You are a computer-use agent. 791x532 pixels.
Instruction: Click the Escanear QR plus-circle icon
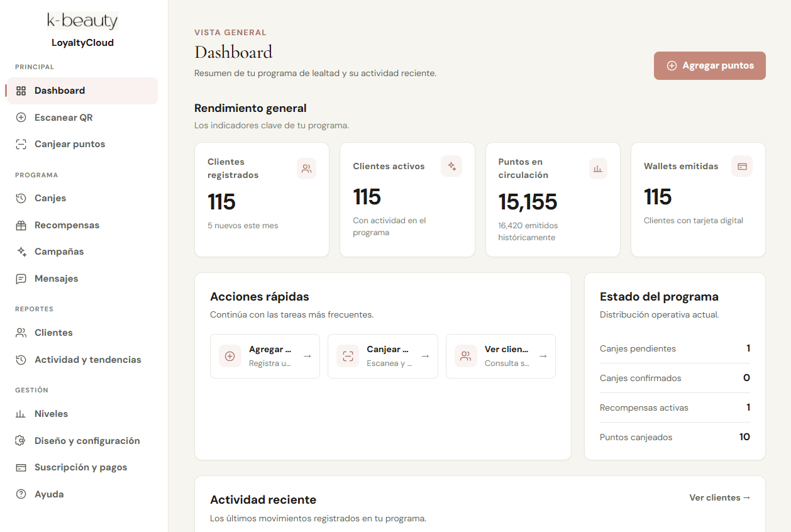tap(21, 118)
